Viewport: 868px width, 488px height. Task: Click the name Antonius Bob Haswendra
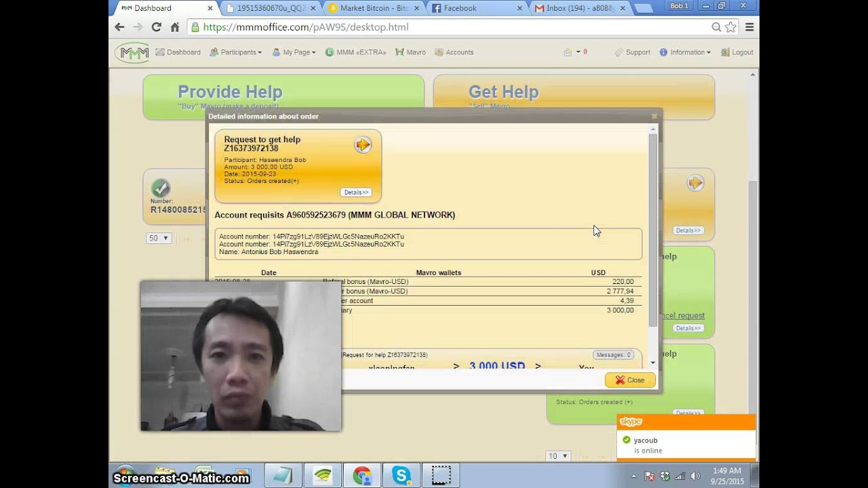pyautogui.click(x=279, y=251)
